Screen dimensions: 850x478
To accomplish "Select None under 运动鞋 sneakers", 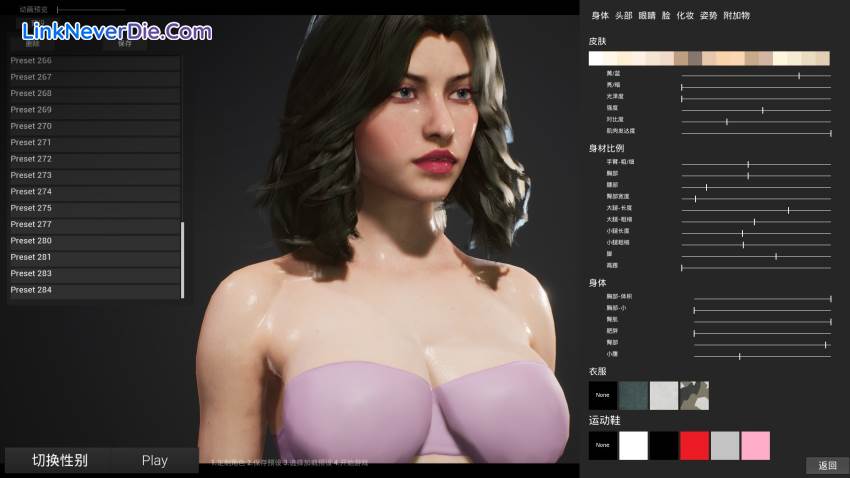I will [603, 445].
